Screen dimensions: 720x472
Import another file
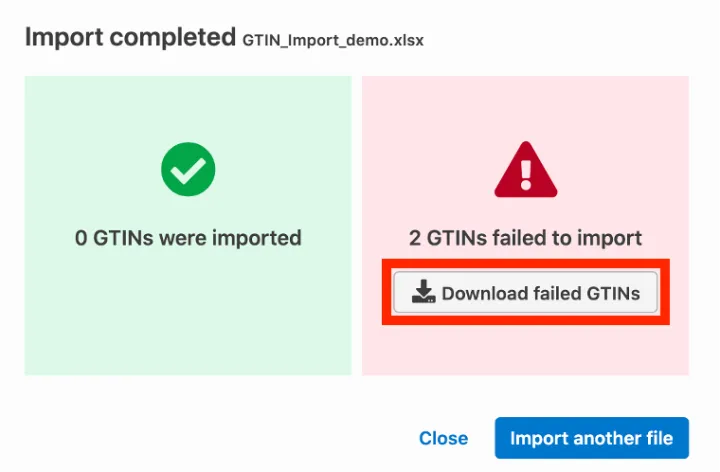(x=591, y=438)
